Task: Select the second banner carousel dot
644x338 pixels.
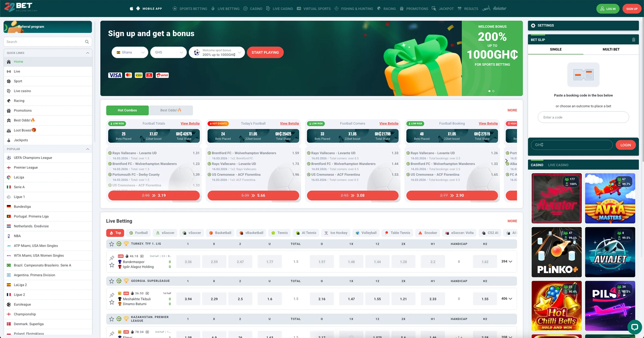Action: point(493,91)
